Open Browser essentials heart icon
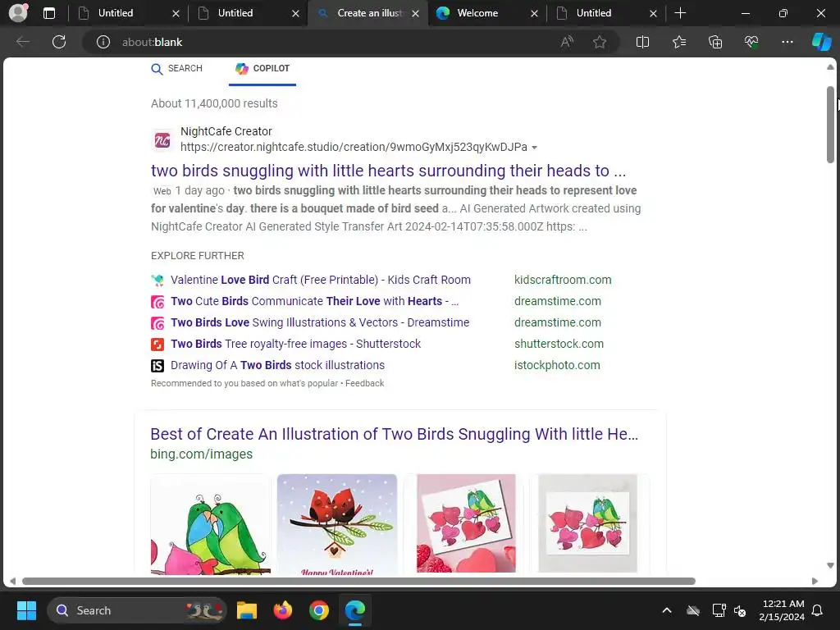Viewport: 840px width, 630px height. coord(751,42)
